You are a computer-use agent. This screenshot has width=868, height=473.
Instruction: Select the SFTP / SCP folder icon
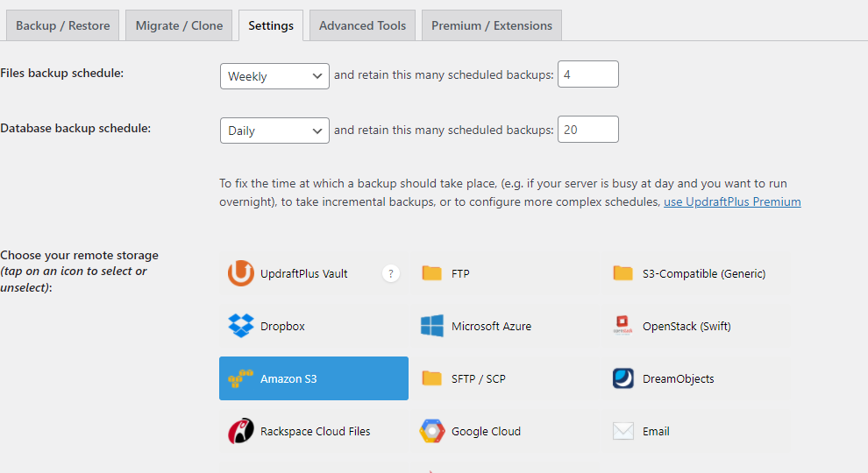coord(432,378)
